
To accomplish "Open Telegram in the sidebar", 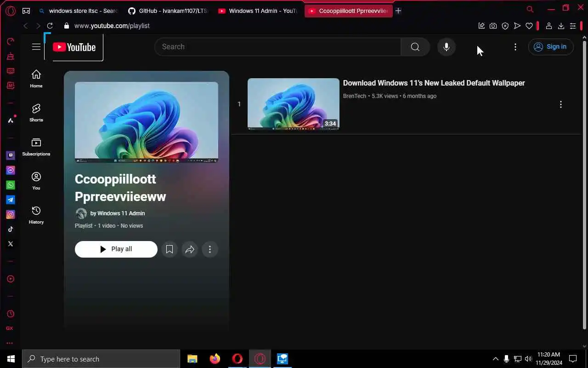I will [10, 200].
